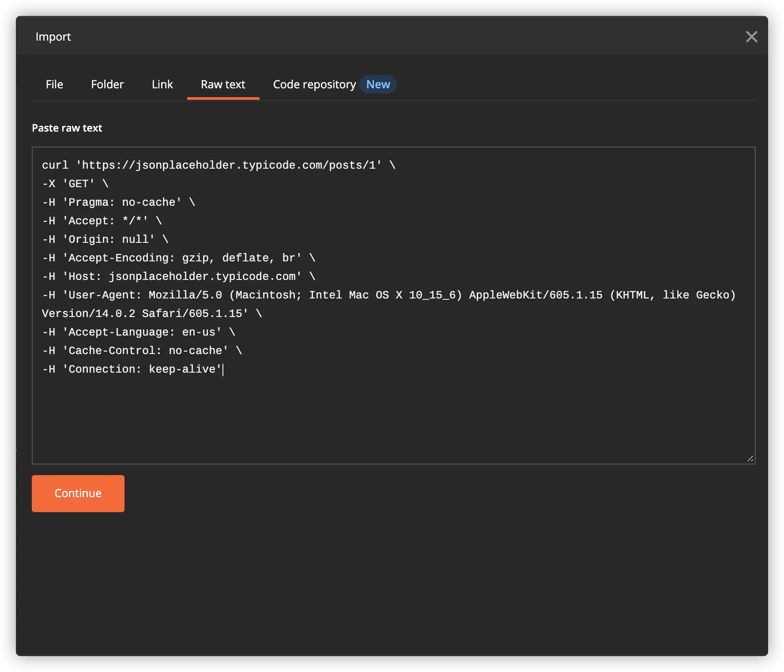Click the Continue button
Viewport: 784px width, 672px height.
[x=78, y=493]
